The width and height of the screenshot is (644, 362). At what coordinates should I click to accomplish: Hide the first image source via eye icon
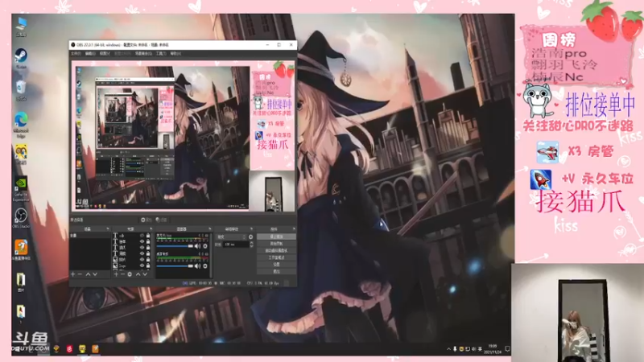142,259
